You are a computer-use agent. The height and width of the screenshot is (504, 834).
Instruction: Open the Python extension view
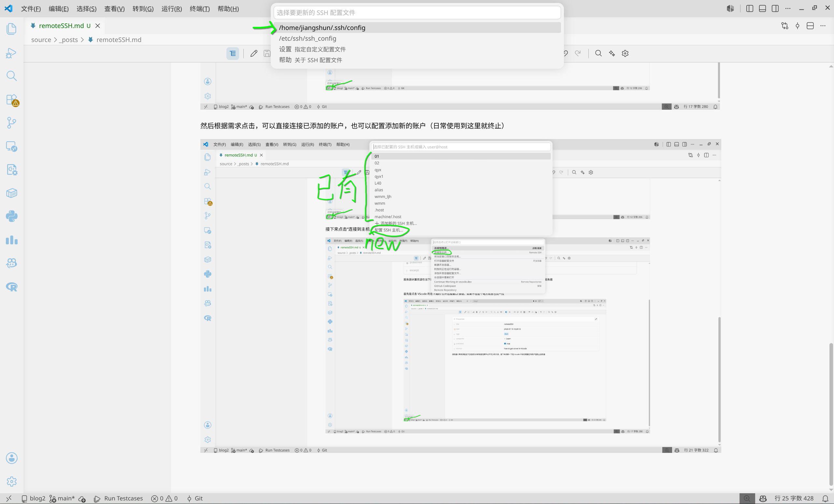11,217
